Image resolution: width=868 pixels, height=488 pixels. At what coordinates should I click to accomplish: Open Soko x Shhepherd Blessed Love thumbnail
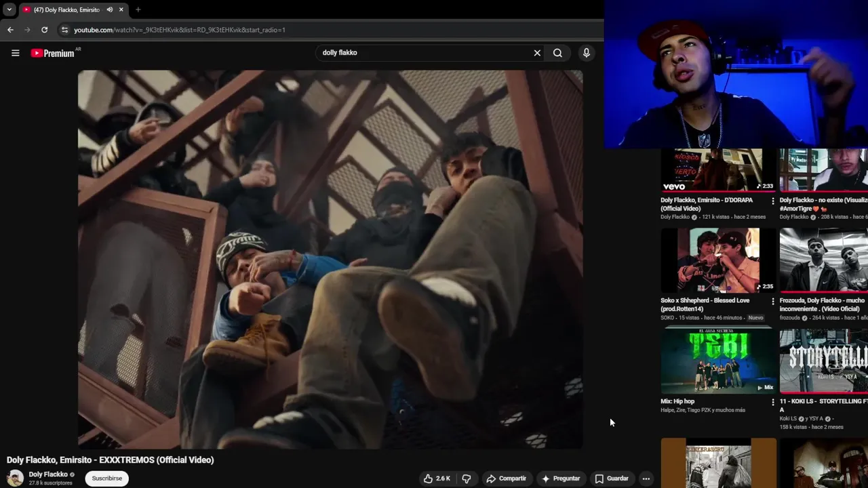tap(718, 260)
